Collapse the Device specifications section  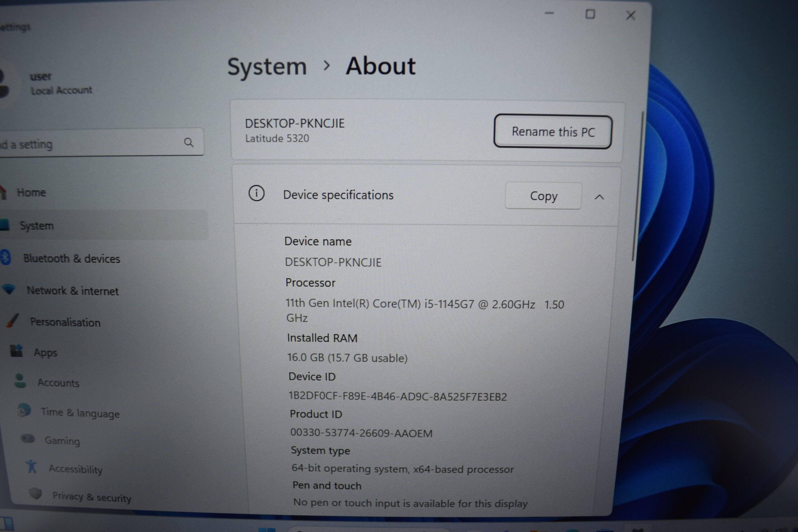pos(599,197)
